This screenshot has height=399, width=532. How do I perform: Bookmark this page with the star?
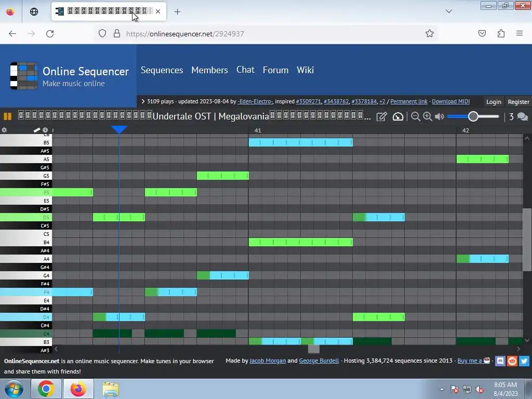(x=430, y=34)
